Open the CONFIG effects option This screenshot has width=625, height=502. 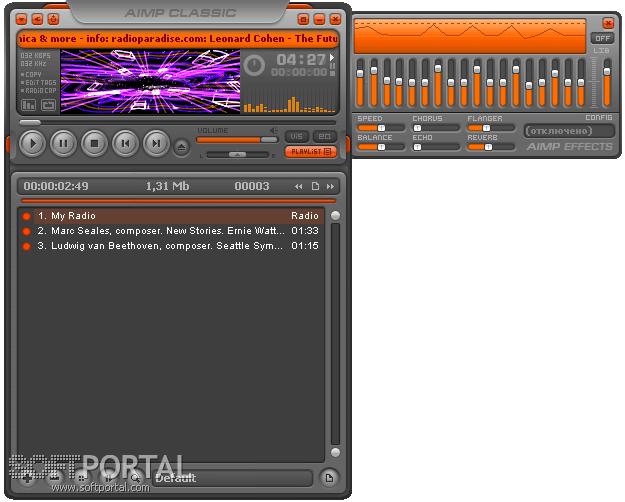(599, 118)
